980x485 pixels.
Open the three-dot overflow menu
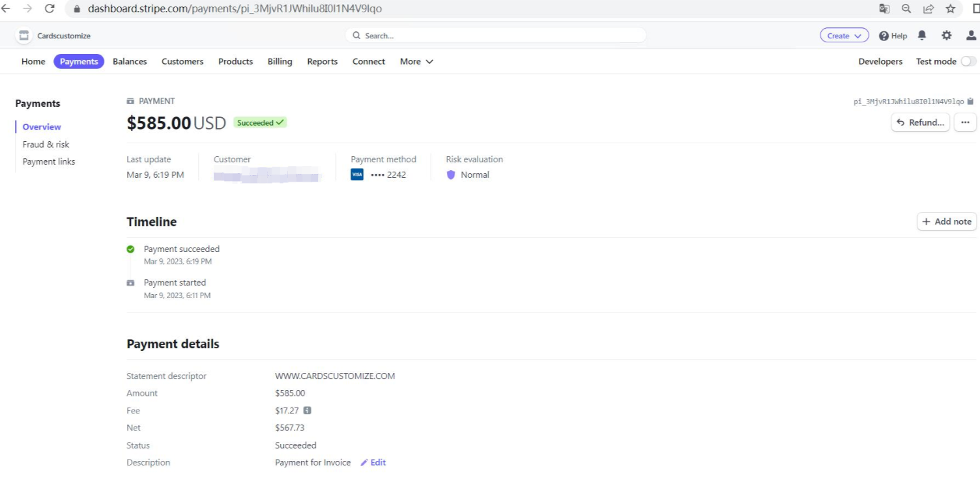[965, 122]
